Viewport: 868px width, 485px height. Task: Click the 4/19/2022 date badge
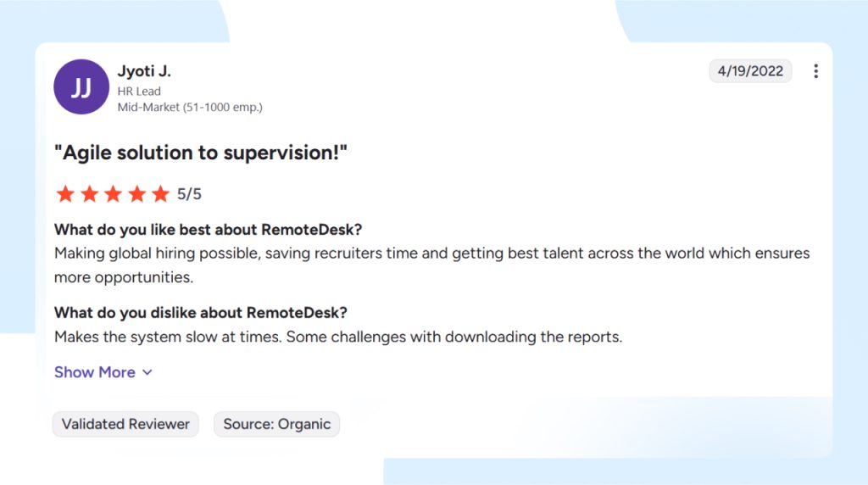tap(750, 71)
